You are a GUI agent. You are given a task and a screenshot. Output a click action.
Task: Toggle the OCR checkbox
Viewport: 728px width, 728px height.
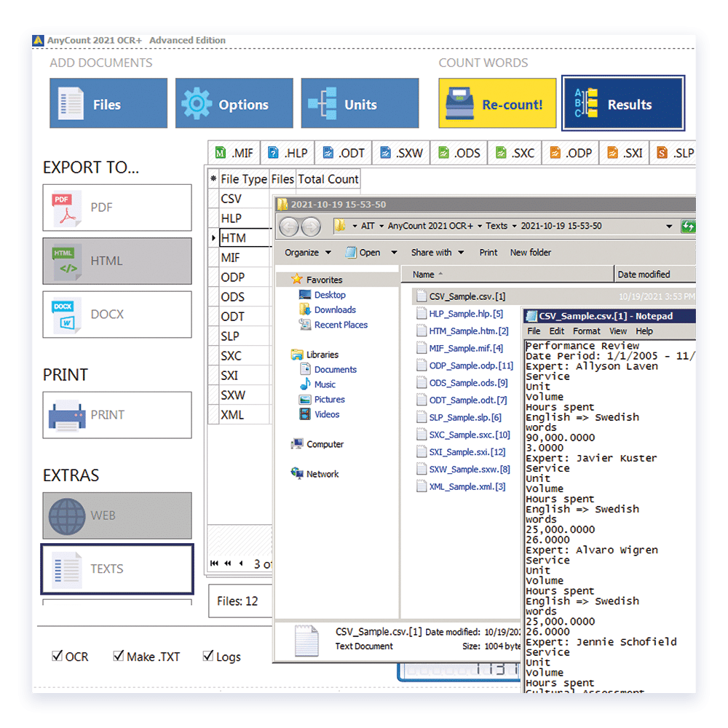[x=58, y=656]
